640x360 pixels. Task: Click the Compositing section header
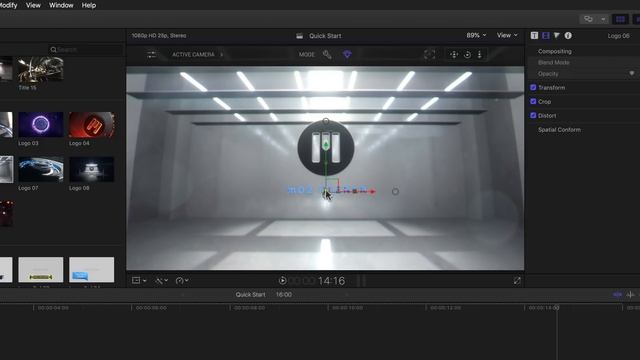point(554,51)
